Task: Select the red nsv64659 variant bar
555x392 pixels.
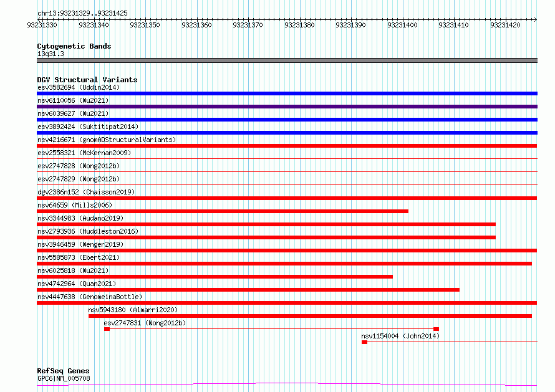Action: tap(223, 211)
